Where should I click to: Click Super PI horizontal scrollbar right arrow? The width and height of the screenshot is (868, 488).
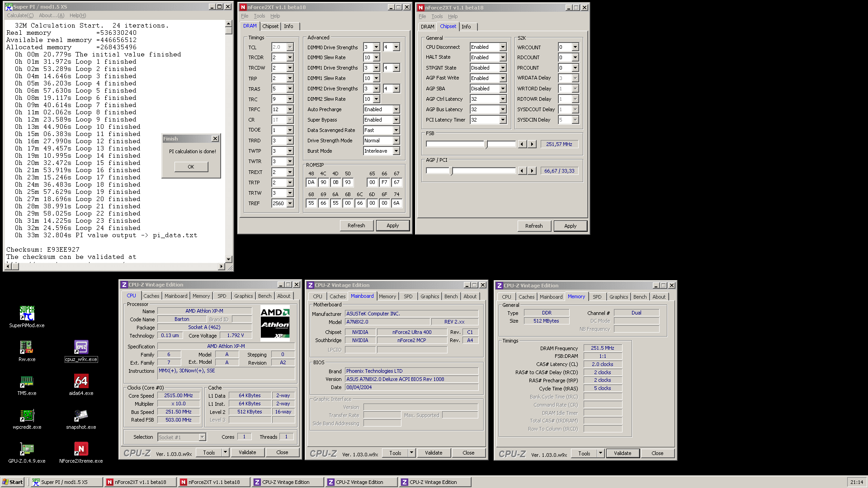click(221, 267)
